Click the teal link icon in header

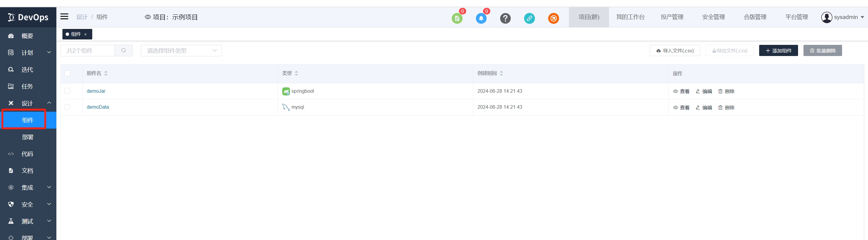point(529,18)
